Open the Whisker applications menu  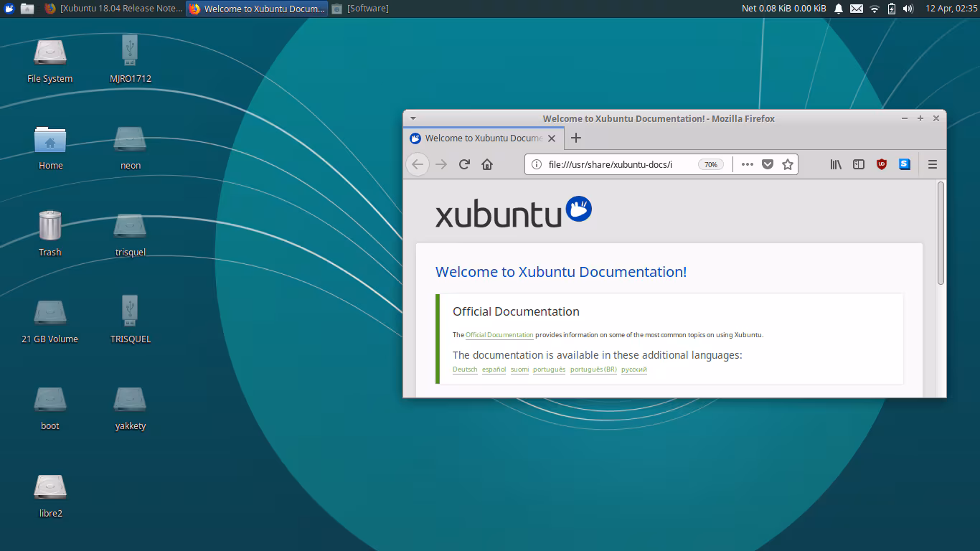(9, 9)
